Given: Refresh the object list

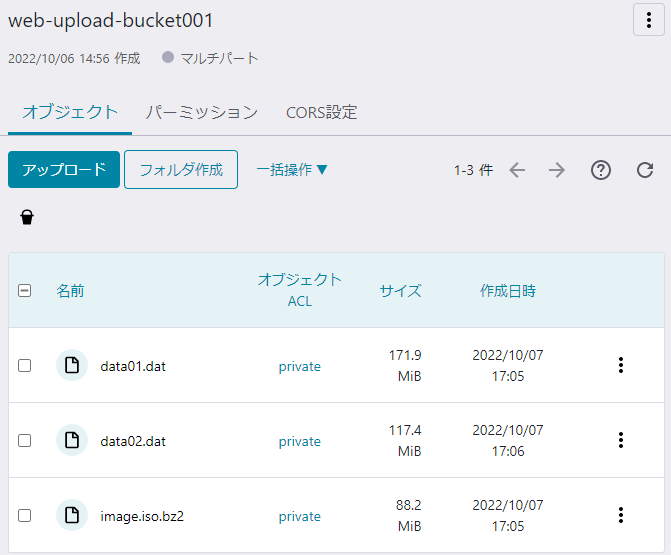Looking at the screenshot, I should pos(645,170).
